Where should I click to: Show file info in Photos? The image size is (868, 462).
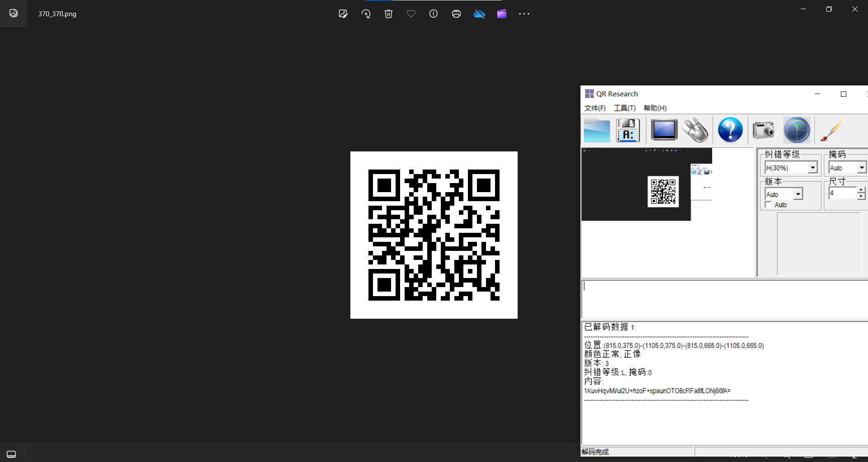(x=434, y=14)
